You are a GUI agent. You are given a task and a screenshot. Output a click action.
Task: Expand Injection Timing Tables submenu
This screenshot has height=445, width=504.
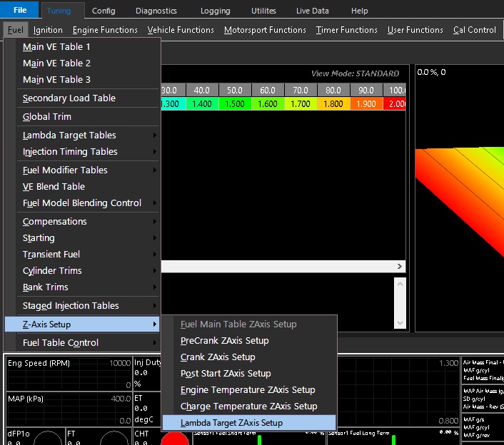[x=70, y=152]
